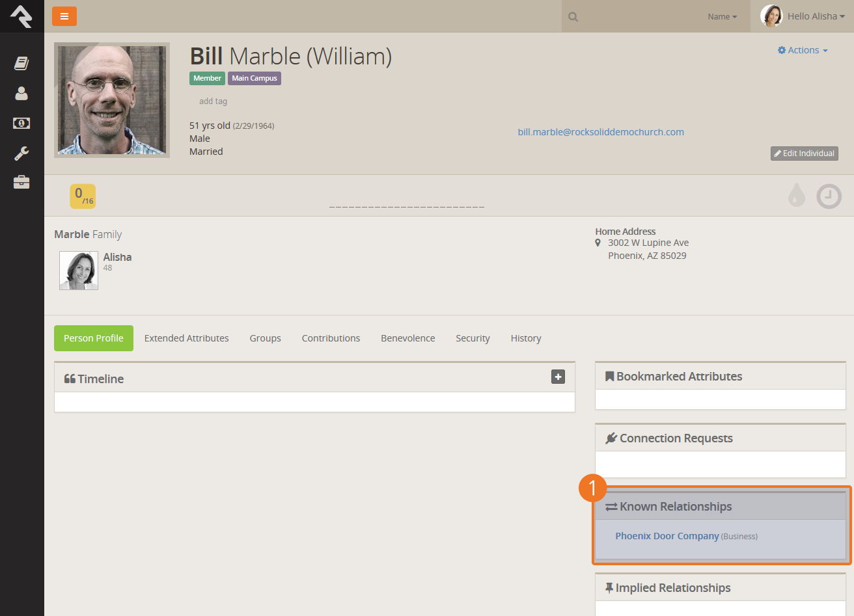Expand the Actions dropdown

pos(803,50)
